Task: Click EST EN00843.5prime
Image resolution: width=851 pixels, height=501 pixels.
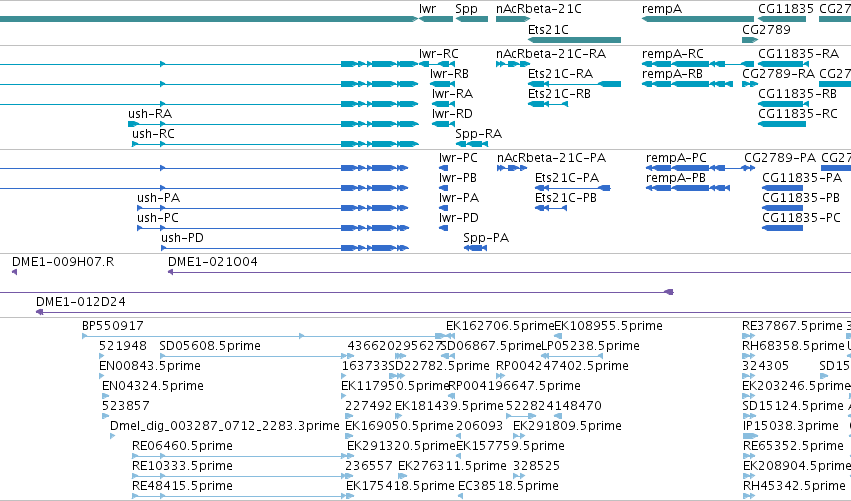Action: 150,366
